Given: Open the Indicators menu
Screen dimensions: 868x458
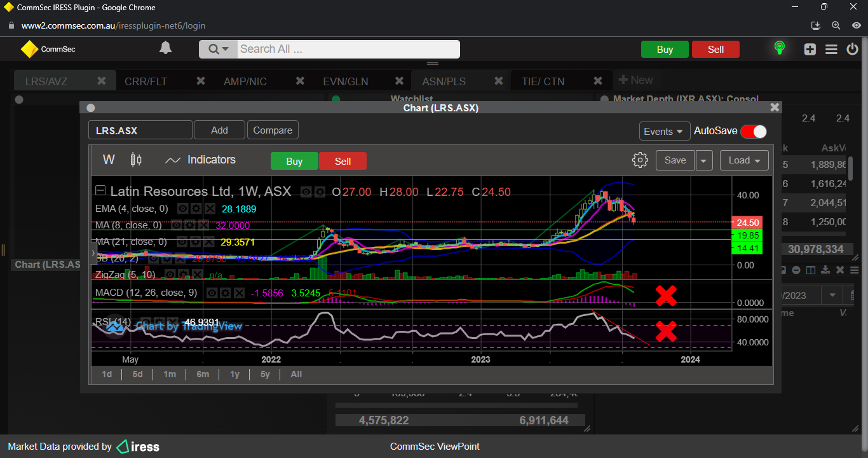Looking at the screenshot, I should (x=200, y=160).
